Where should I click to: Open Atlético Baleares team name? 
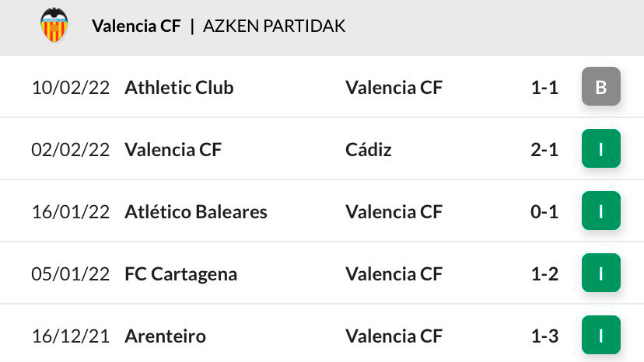point(196,212)
